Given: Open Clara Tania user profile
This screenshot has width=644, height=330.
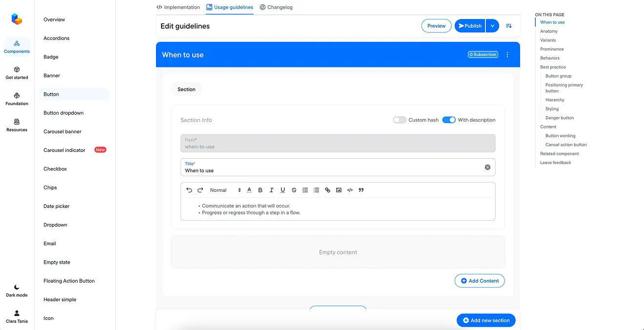Looking at the screenshot, I should click(x=17, y=316).
